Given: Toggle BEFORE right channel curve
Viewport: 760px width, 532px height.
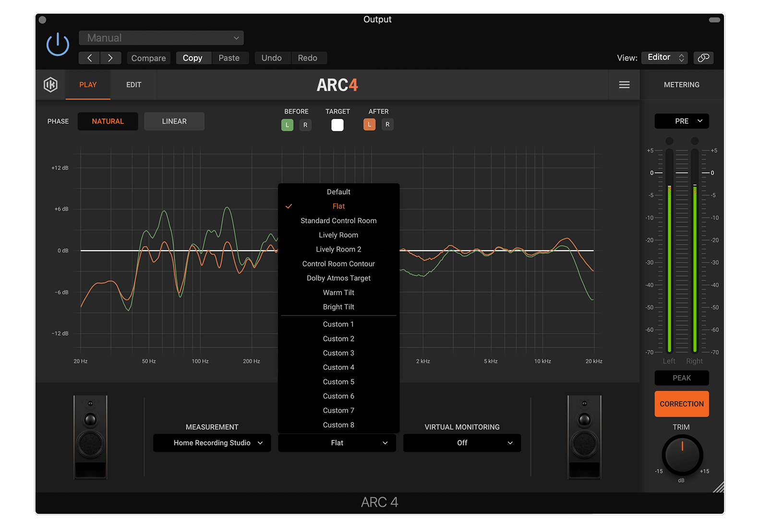Looking at the screenshot, I should coord(305,125).
